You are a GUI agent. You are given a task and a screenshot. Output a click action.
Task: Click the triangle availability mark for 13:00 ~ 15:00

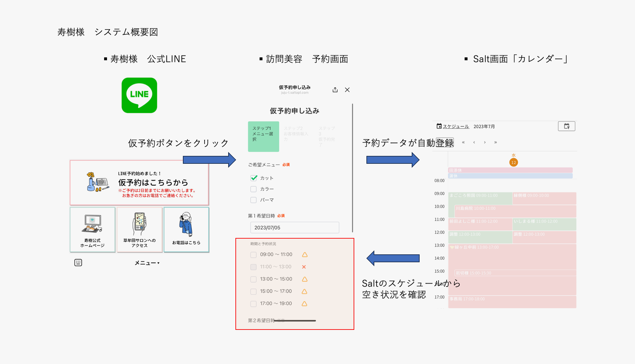click(305, 279)
